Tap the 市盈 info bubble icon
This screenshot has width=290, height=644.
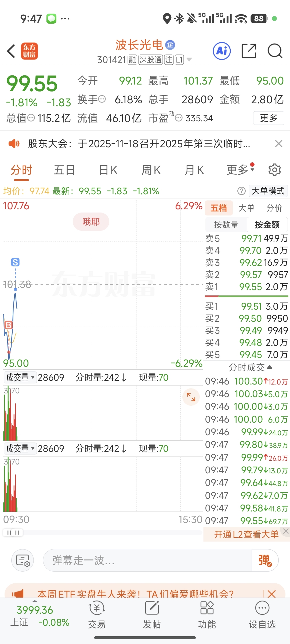click(x=179, y=118)
